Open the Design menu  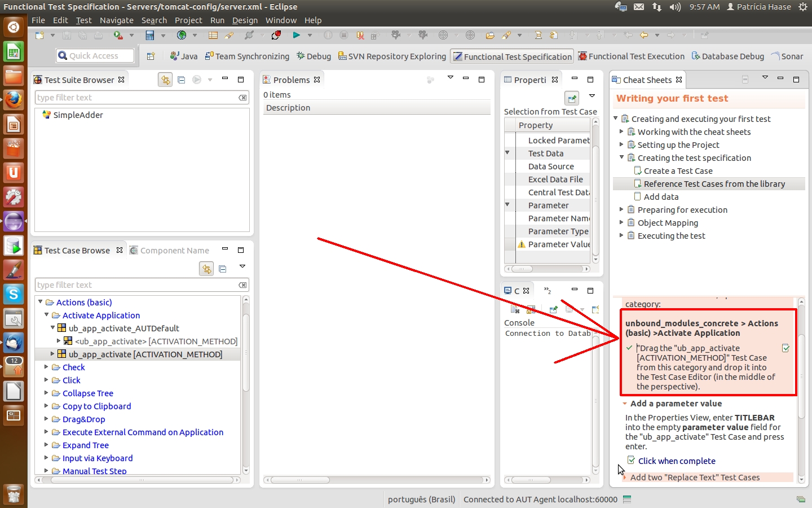(245, 20)
